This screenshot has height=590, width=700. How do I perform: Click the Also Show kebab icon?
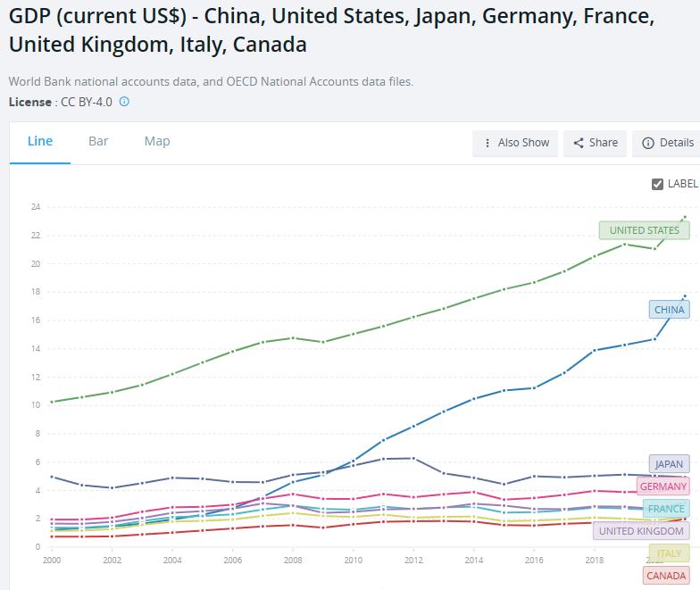[x=487, y=143]
